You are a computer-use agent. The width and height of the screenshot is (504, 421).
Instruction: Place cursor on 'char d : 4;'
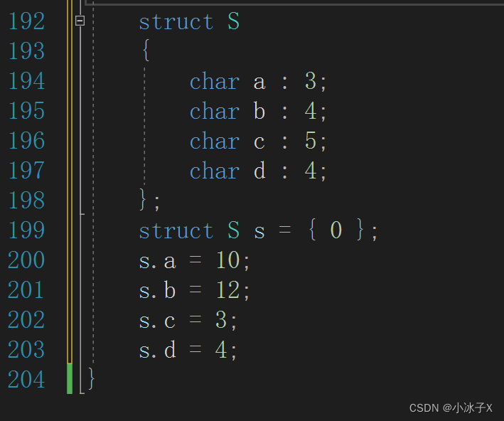point(258,171)
